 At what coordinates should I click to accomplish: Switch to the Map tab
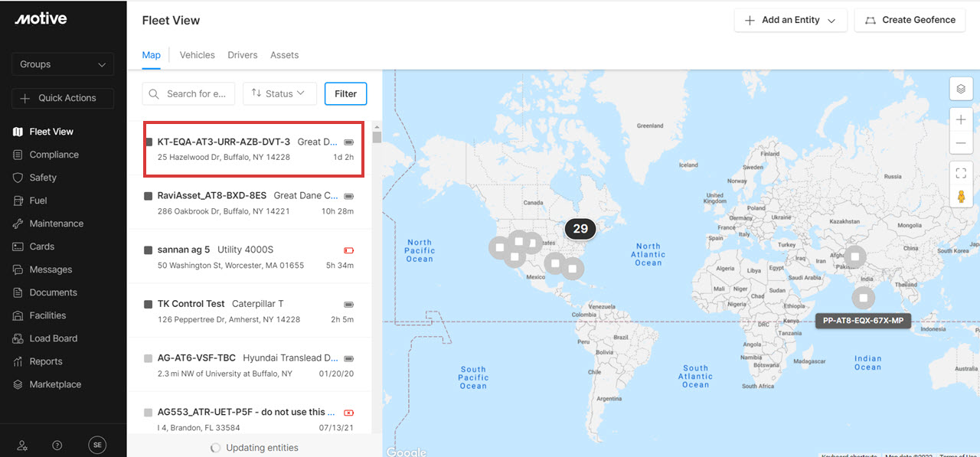152,55
